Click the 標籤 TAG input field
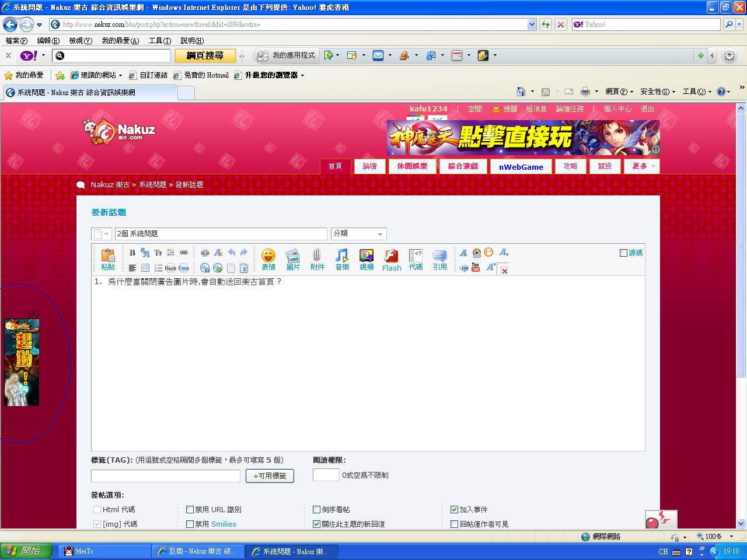 (166, 476)
